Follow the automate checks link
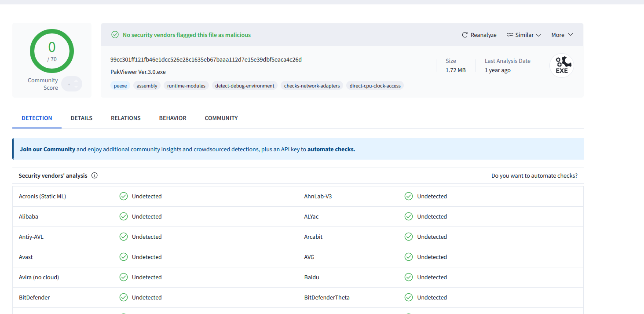 [x=331, y=149]
